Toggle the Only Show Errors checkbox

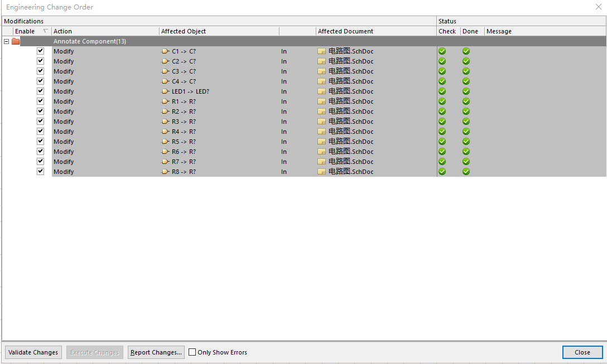192,352
